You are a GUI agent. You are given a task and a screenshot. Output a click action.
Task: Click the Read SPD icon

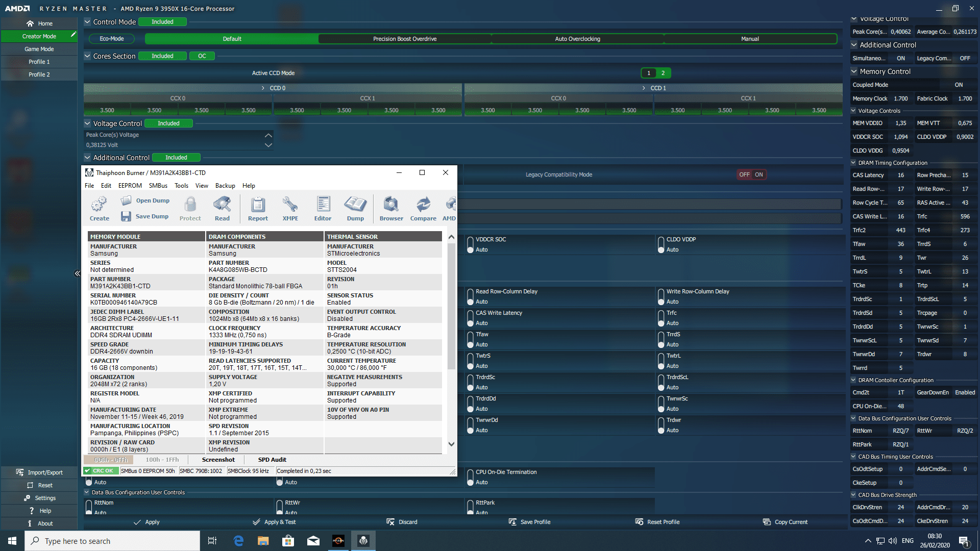(222, 205)
